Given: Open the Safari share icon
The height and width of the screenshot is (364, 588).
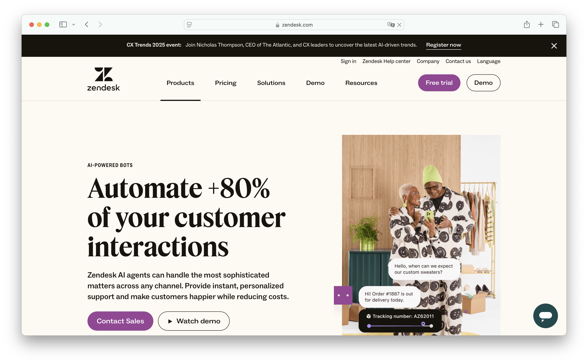Looking at the screenshot, I should [x=527, y=24].
